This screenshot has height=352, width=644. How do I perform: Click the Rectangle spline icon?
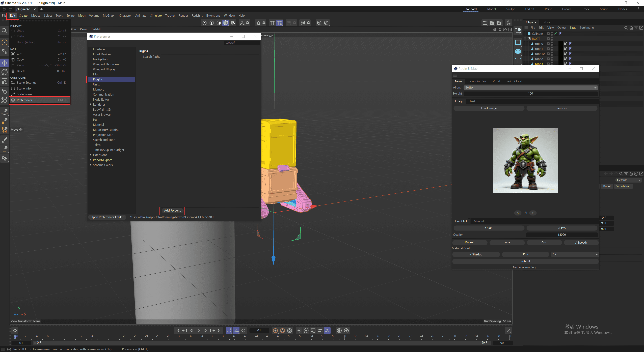point(518,42)
